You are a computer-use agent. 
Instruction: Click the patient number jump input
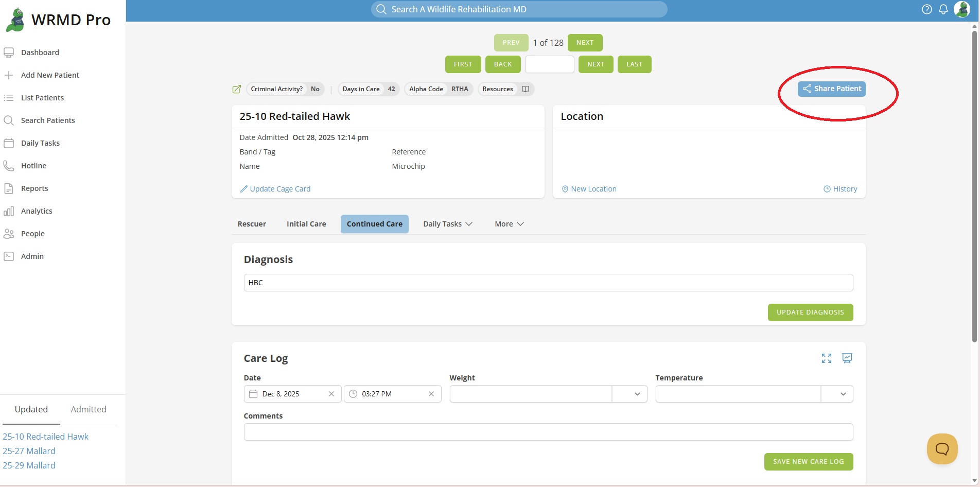click(x=550, y=64)
